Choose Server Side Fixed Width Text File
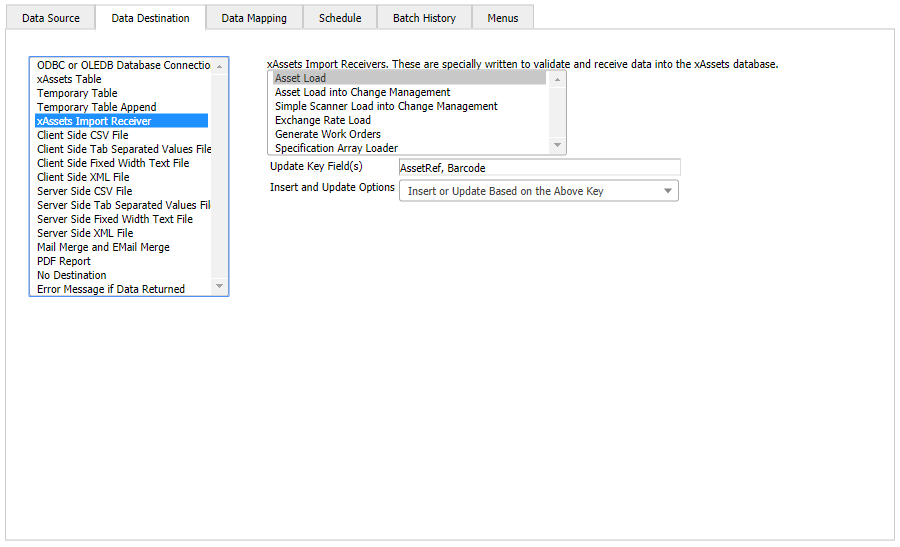 (123, 219)
